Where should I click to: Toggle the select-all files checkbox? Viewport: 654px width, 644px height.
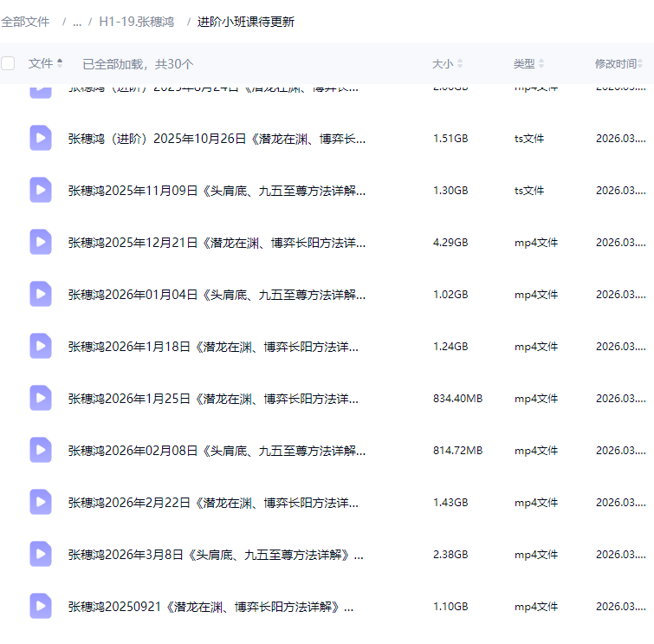coord(8,63)
